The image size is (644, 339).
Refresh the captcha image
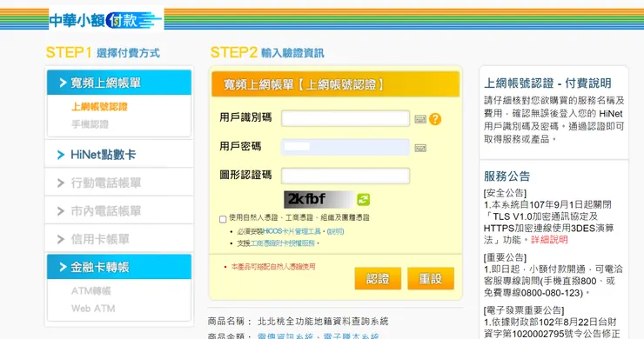coord(363,199)
